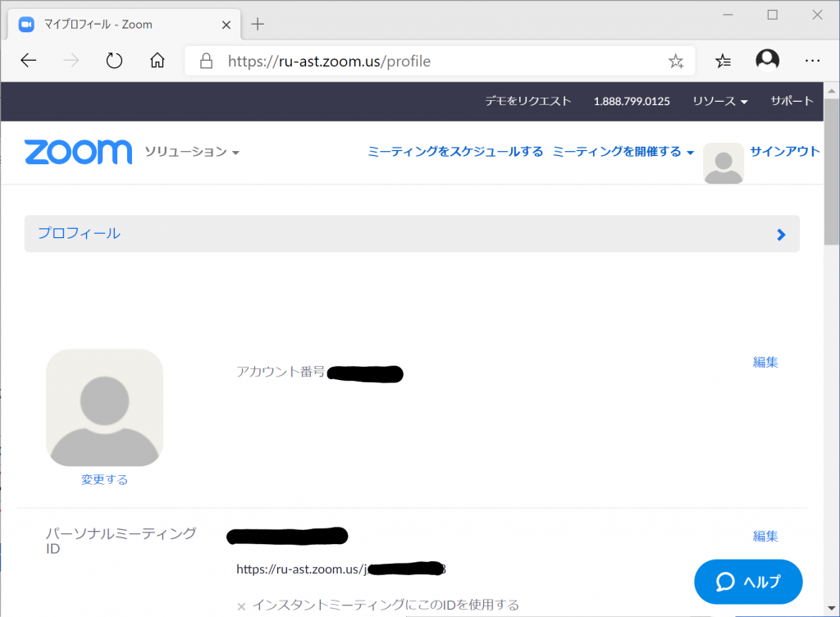Click ミーティングをスケジュールする link
This screenshot has height=617, width=840.
click(455, 152)
